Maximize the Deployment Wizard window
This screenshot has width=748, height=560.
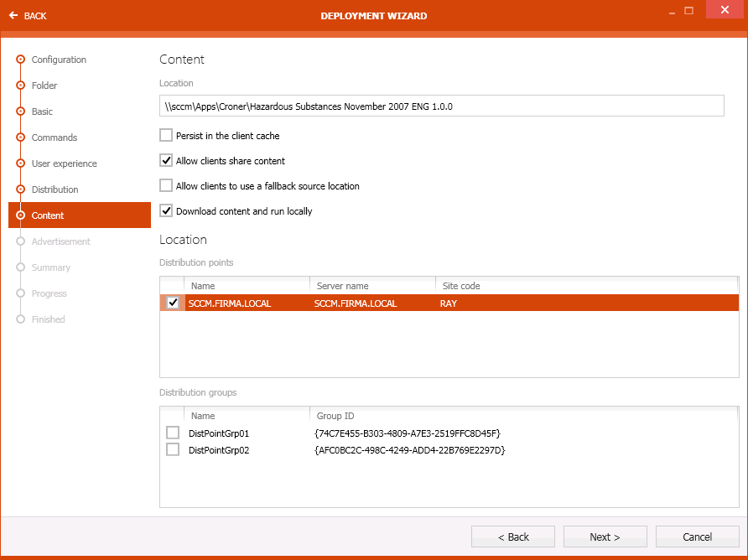tap(688, 12)
